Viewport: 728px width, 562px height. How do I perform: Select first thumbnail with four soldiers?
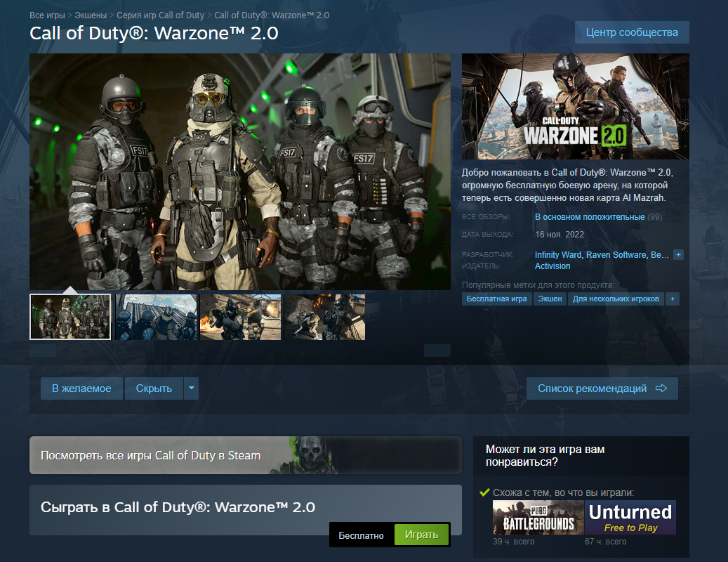click(x=70, y=317)
